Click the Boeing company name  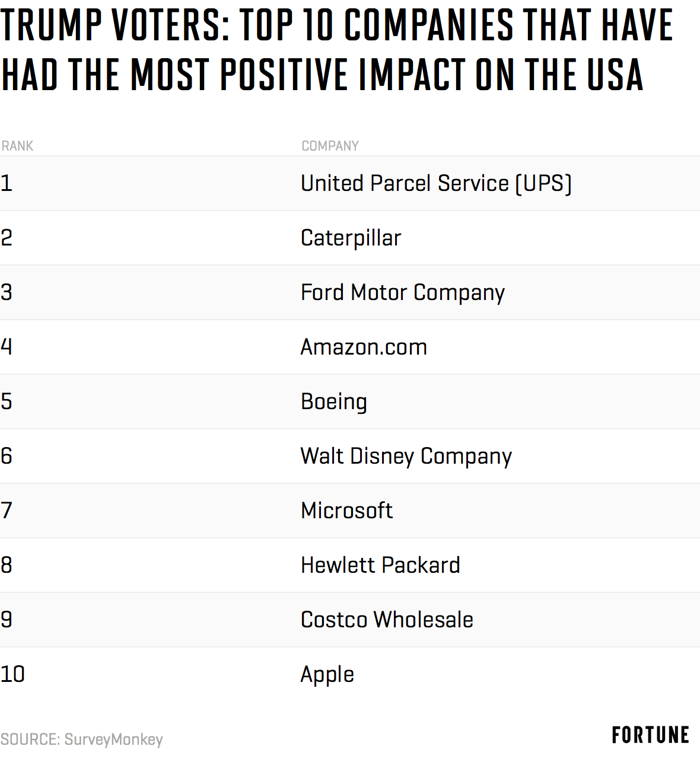(x=334, y=402)
